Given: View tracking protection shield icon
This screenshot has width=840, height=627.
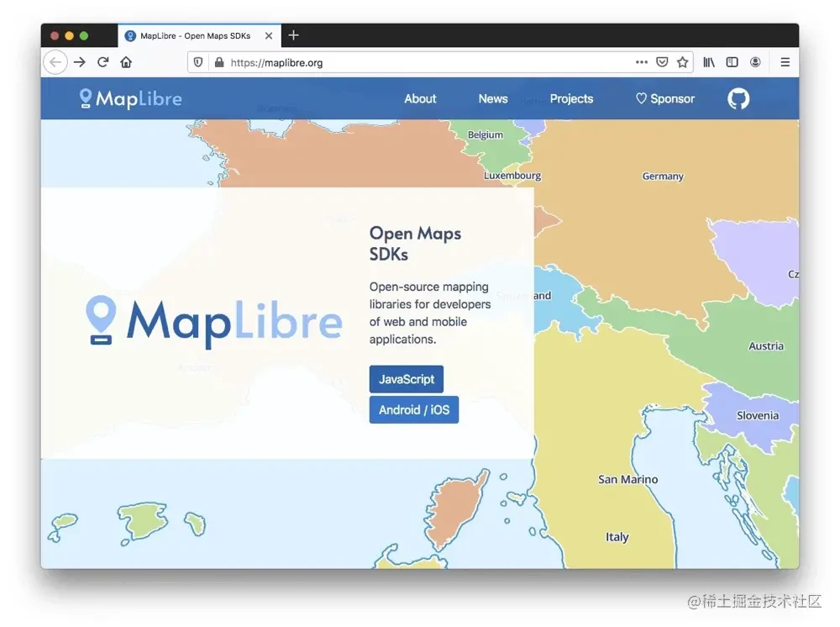Looking at the screenshot, I should tap(197, 62).
